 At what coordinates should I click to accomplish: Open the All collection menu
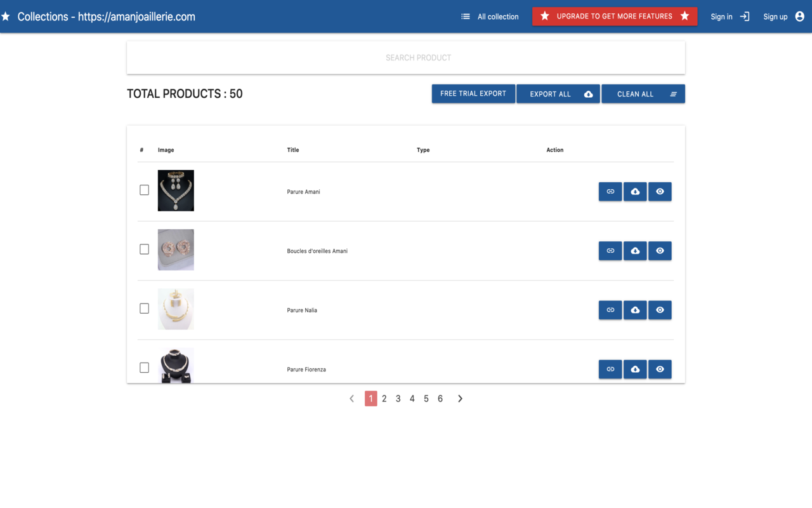(x=498, y=17)
